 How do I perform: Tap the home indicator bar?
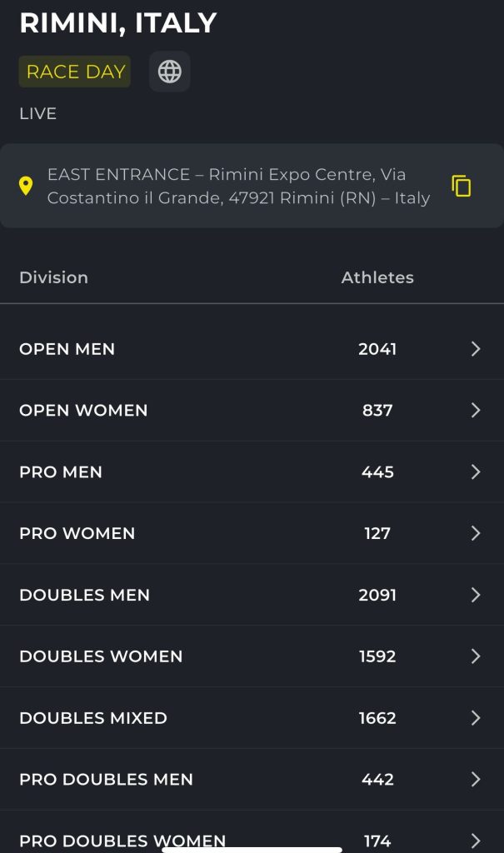[252, 849]
